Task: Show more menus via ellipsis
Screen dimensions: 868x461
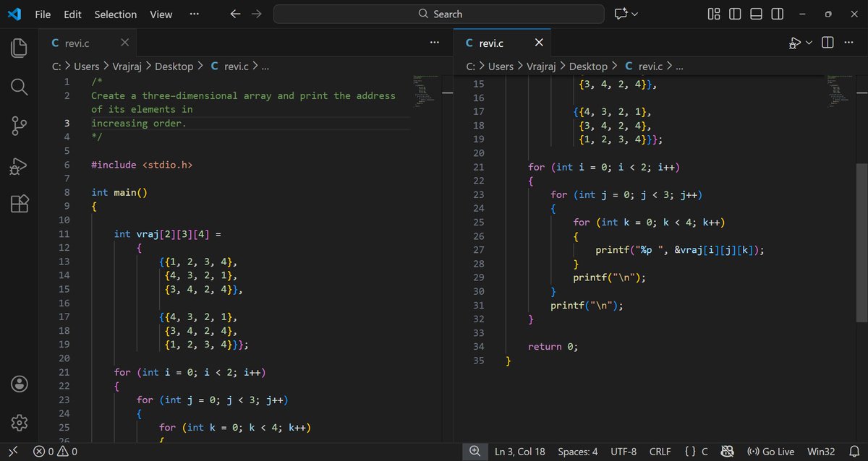Action: point(194,14)
